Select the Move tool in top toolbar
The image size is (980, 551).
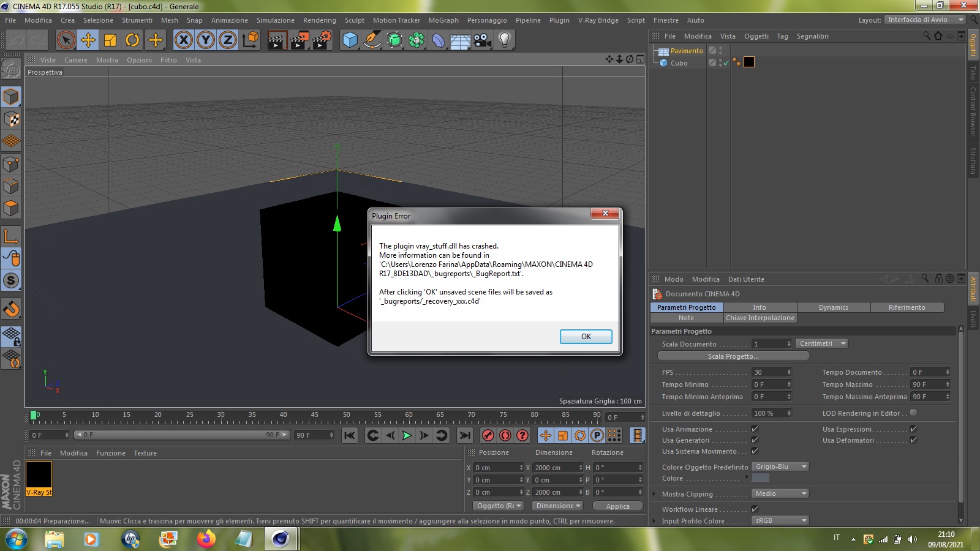coord(88,40)
